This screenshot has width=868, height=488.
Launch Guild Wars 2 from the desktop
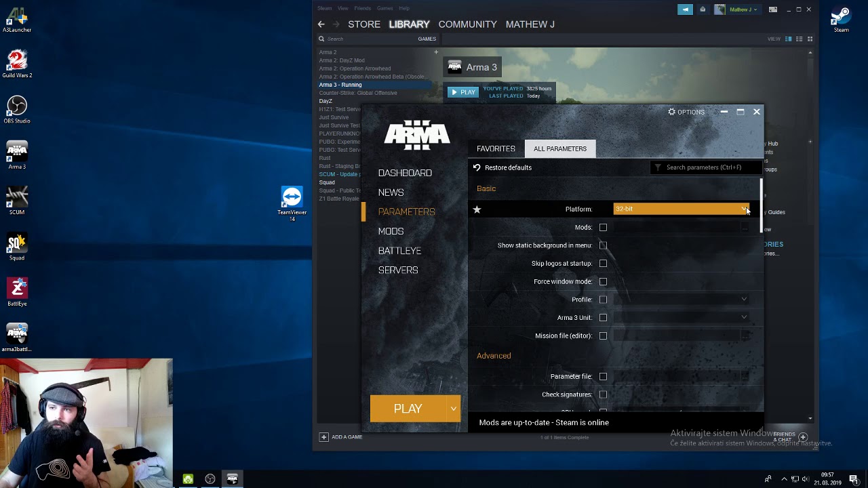tap(17, 64)
